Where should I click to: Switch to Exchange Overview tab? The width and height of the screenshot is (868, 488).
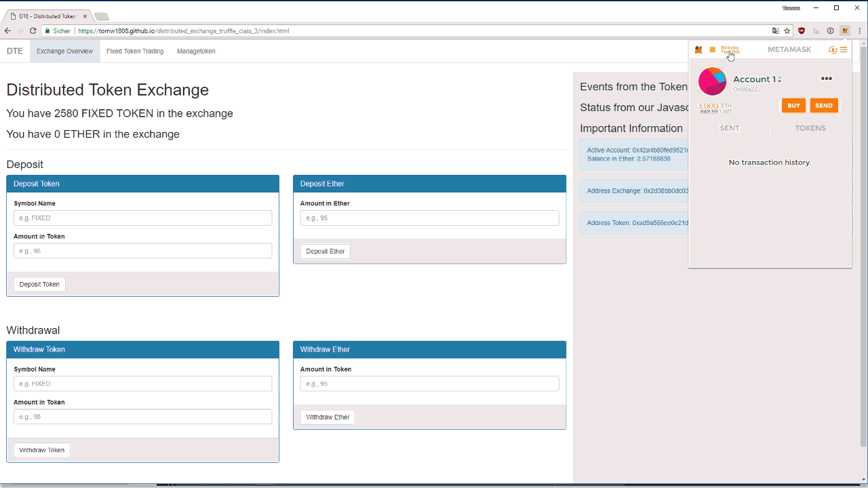tap(65, 51)
